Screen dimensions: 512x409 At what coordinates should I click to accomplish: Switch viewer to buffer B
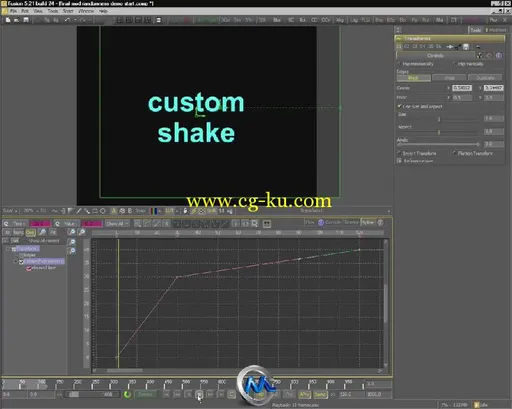(x=130, y=211)
